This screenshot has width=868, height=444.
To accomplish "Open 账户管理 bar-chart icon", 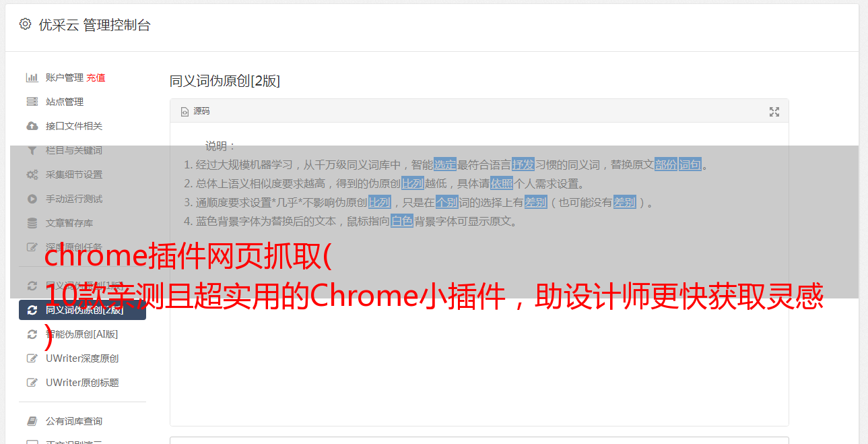I will [32, 77].
